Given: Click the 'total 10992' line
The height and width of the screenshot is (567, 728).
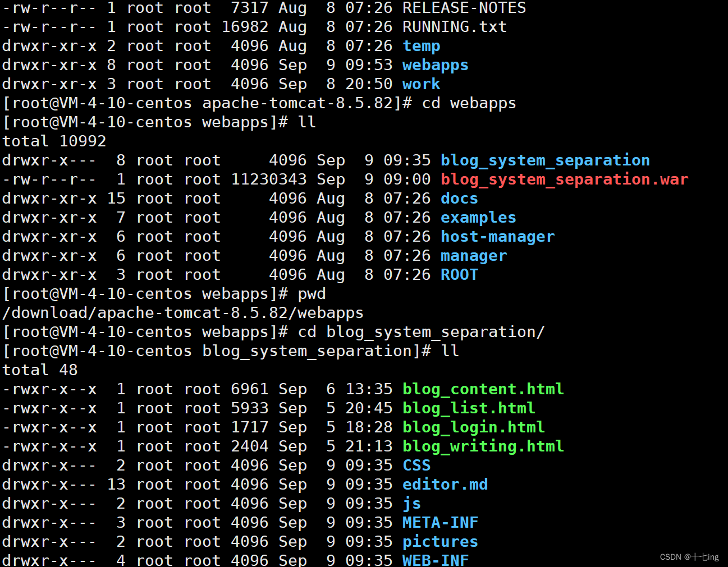Looking at the screenshot, I should [x=54, y=141].
